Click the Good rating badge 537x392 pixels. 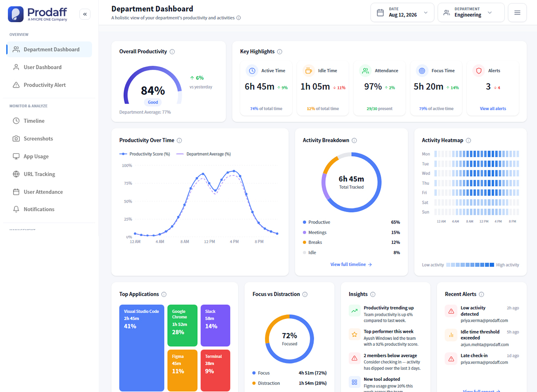[153, 102]
